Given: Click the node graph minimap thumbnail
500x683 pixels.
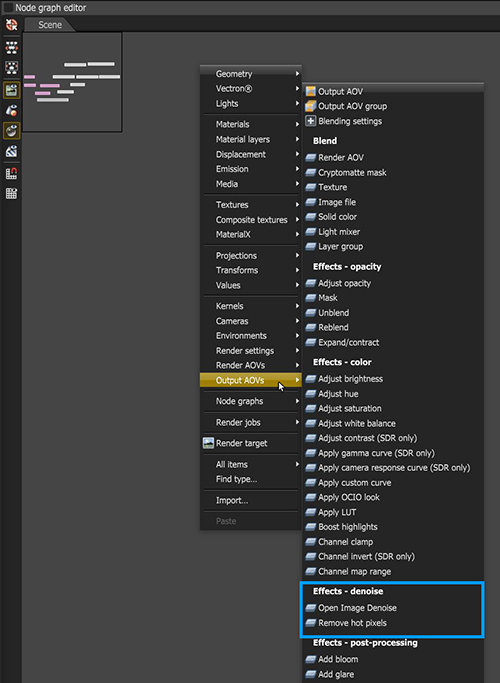Looking at the screenshot, I should point(72,82).
